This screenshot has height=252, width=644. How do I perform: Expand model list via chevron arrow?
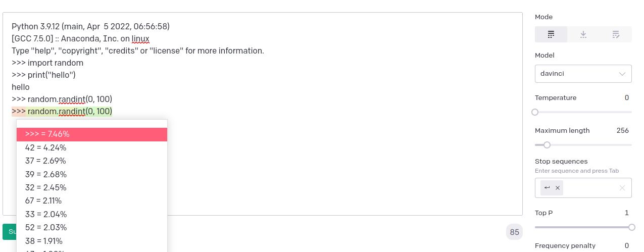pyautogui.click(x=622, y=74)
